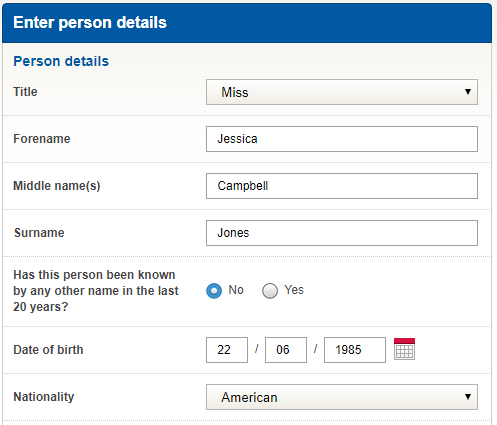This screenshot has width=497, height=425.
Task: Click the Surname label text
Action: coord(39,233)
